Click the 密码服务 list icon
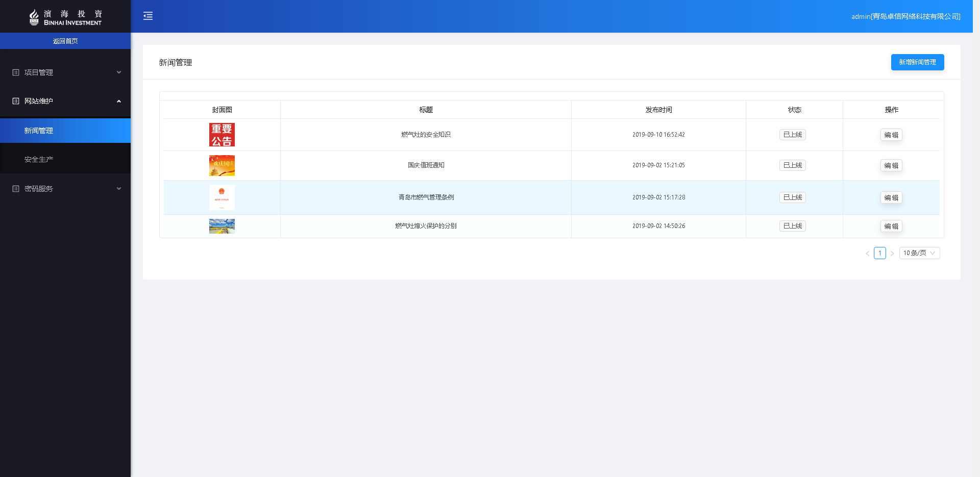 [16, 189]
